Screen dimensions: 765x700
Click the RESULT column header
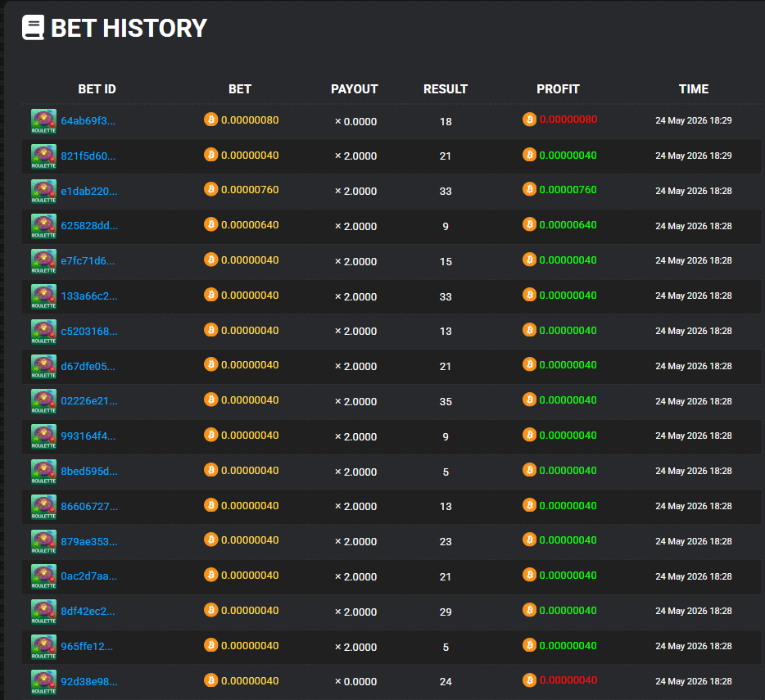pos(446,89)
